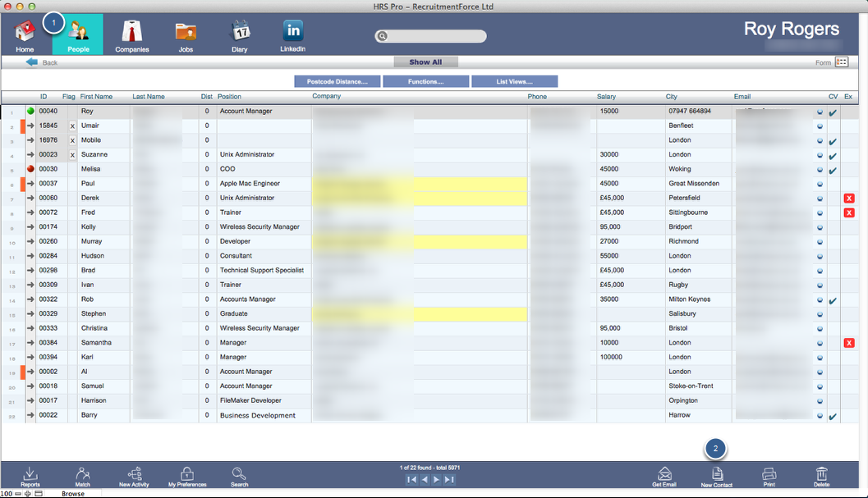Click the Print icon

[x=769, y=476]
